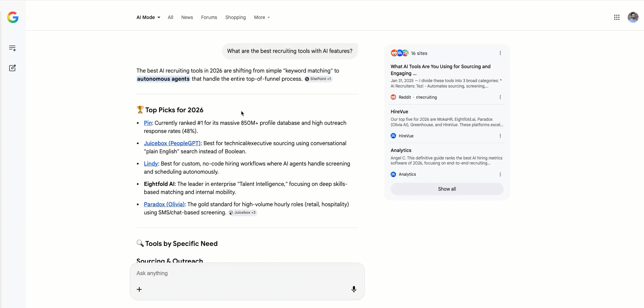
Task: Switch to the Shopping tab
Action: point(235,17)
